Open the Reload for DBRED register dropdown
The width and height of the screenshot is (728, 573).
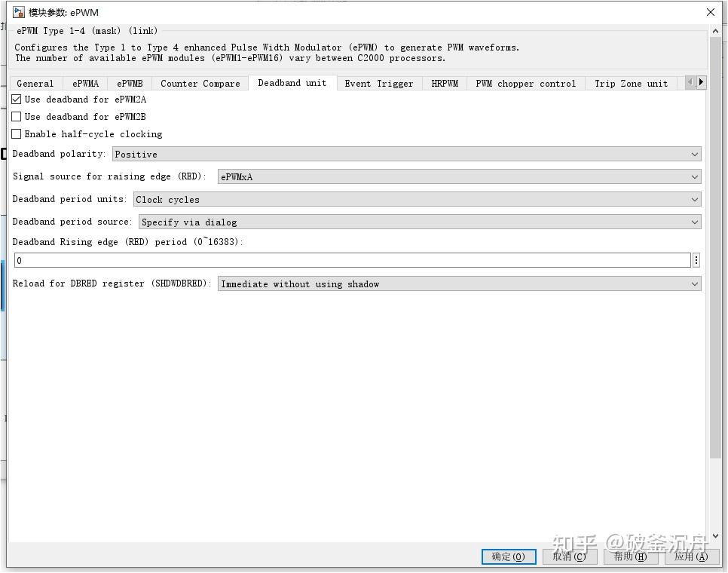694,283
